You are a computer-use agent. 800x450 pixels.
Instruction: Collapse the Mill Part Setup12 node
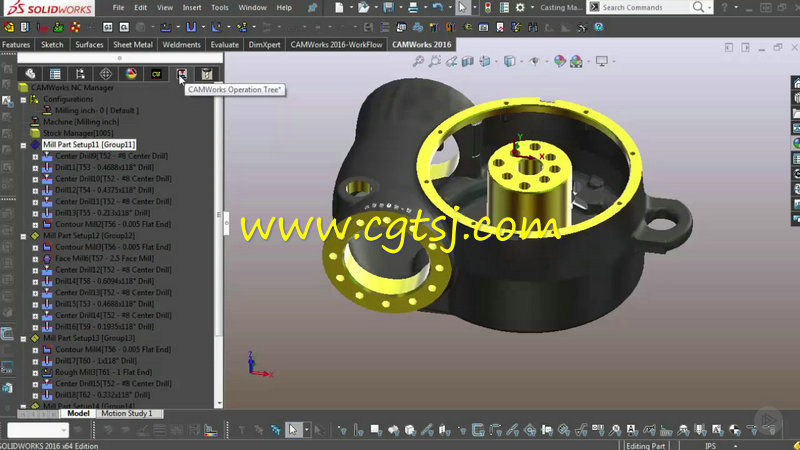coord(23,236)
